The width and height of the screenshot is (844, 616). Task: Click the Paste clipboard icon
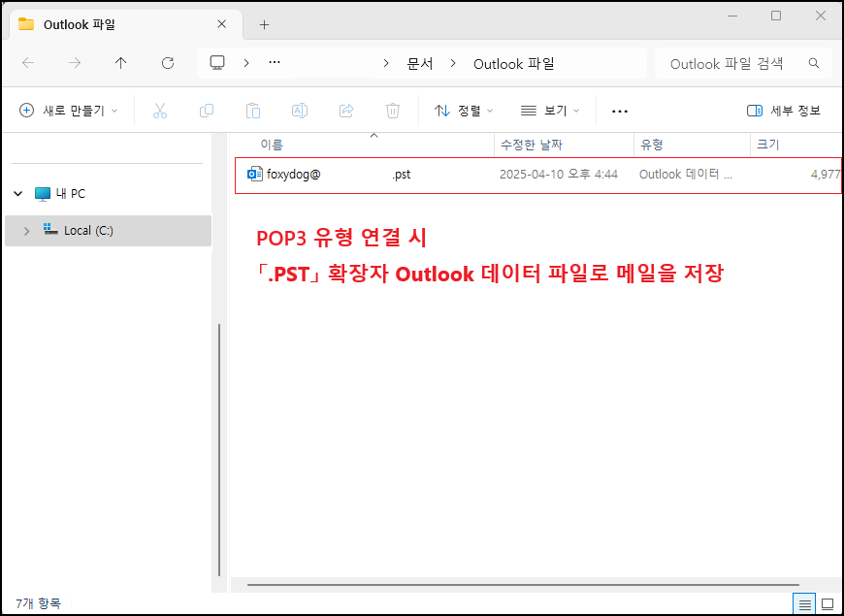click(x=253, y=111)
